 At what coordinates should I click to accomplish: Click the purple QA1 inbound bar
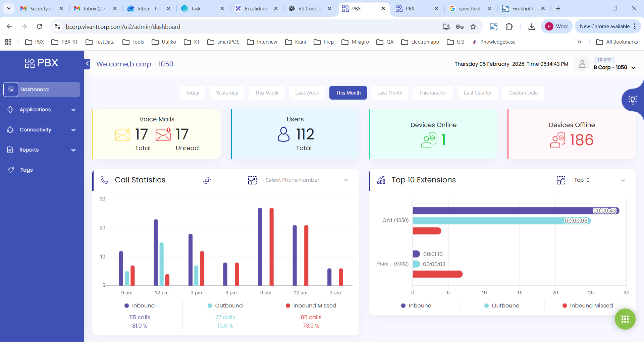coord(503,211)
